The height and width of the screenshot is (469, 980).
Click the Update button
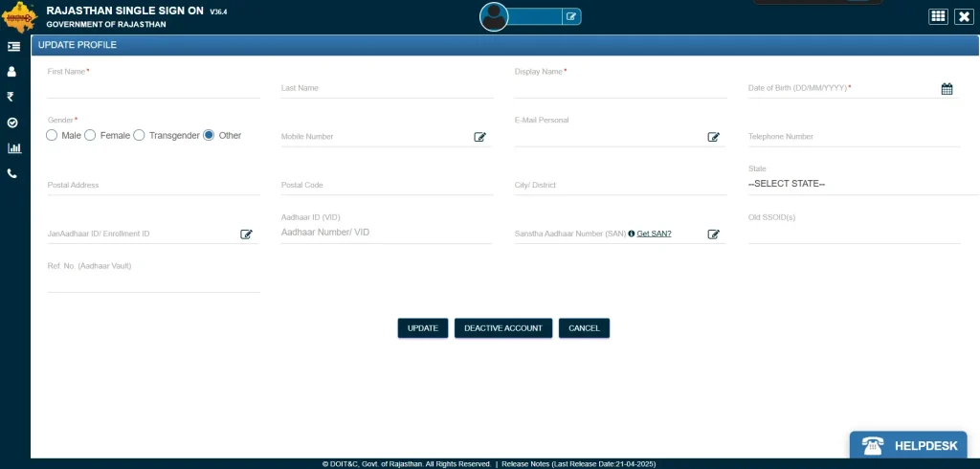click(422, 328)
